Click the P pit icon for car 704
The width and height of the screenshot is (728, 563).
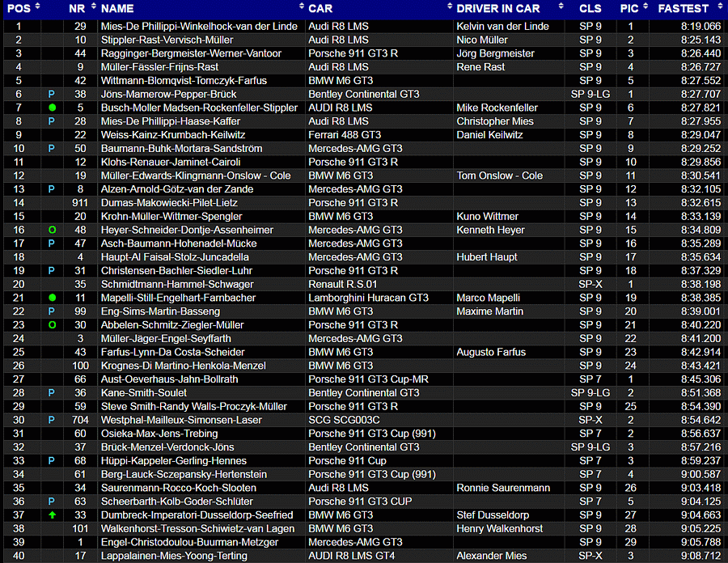[x=52, y=420]
